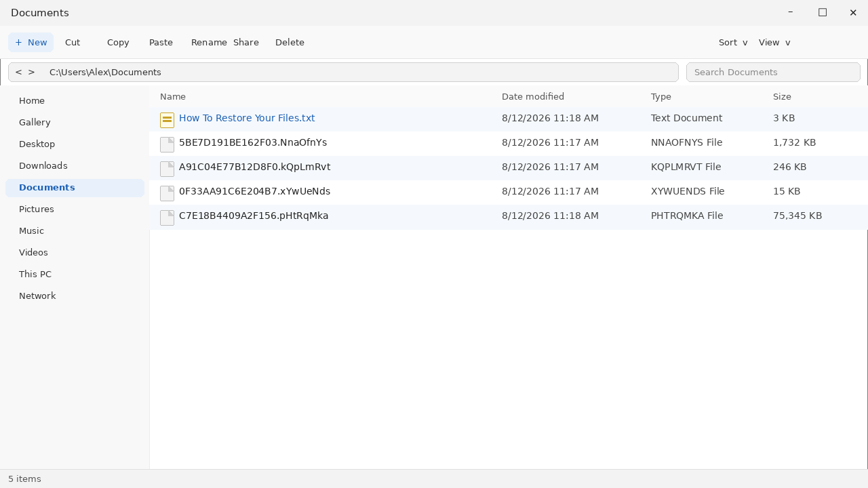868x488 pixels.
Task: Click the 15 KB size cell
Action: (787, 191)
